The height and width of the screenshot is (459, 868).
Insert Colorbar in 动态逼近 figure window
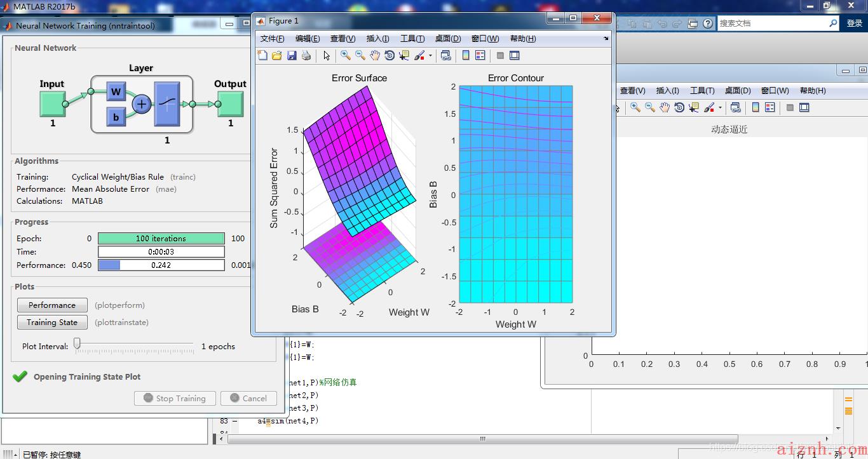pyautogui.click(x=756, y=108)
